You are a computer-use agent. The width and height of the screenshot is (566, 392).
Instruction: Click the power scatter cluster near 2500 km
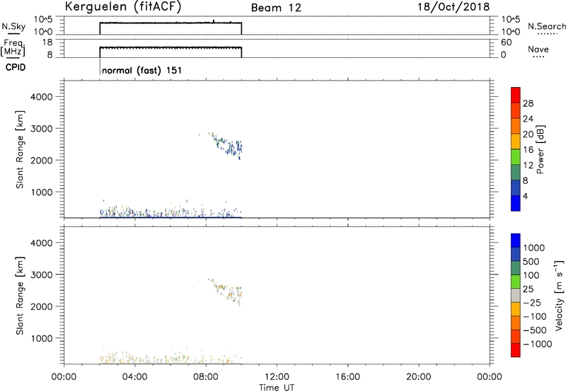[x=227, y=146]
